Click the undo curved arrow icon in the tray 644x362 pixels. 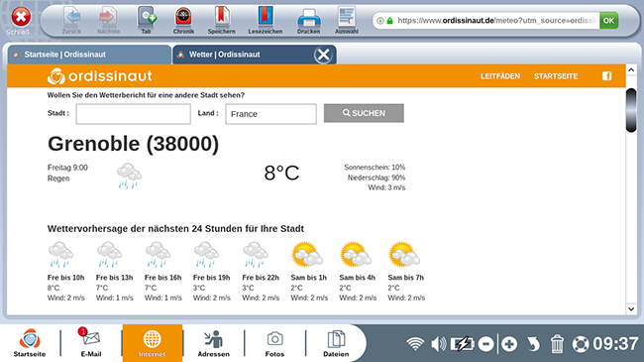[533, 344]
